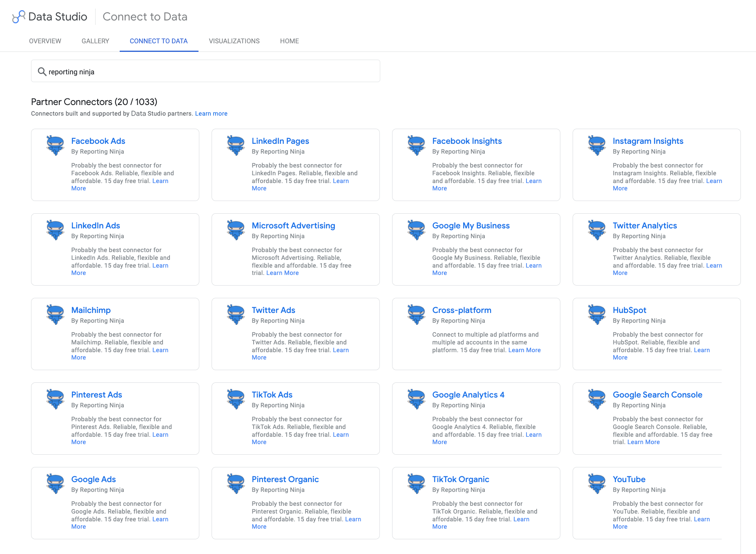Click the ninja icon on Google My Business card

tap(416, 230)
